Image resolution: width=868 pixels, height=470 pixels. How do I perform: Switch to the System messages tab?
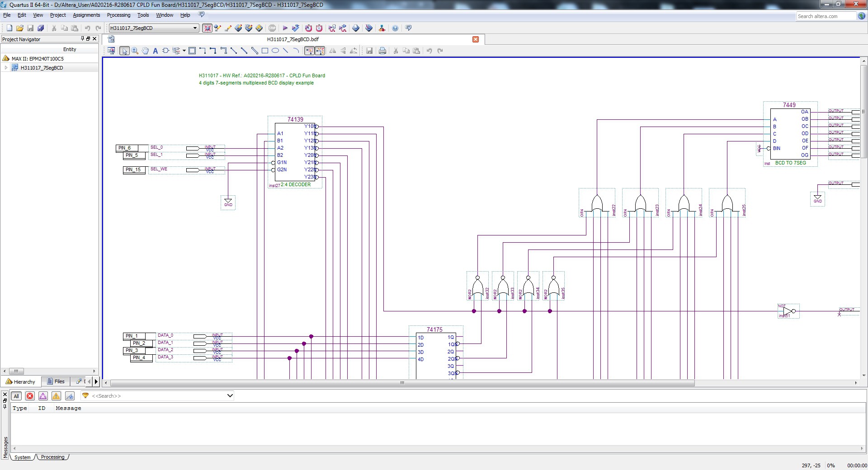point(22,457)
